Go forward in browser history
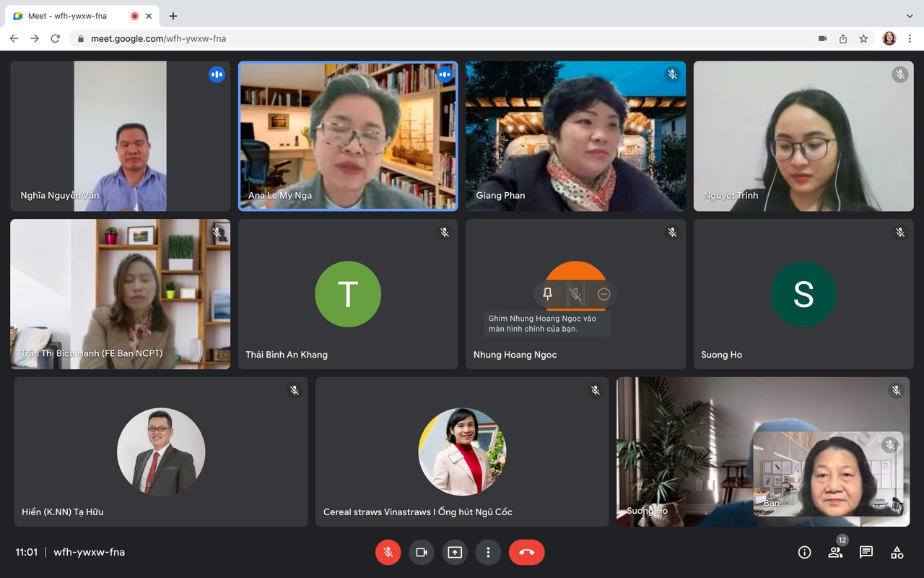This screenshot has height=578, width=924. (35, 38)
